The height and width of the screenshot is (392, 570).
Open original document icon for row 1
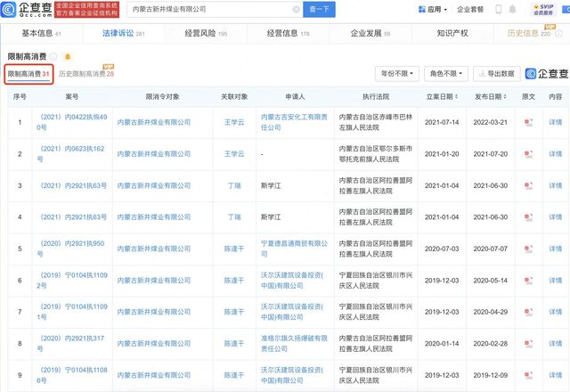528,123
